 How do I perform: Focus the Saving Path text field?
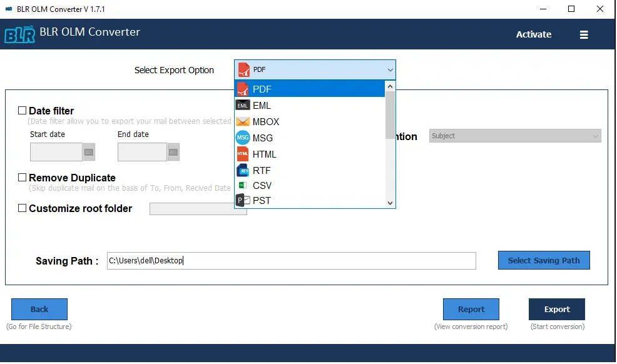point(291,261)
